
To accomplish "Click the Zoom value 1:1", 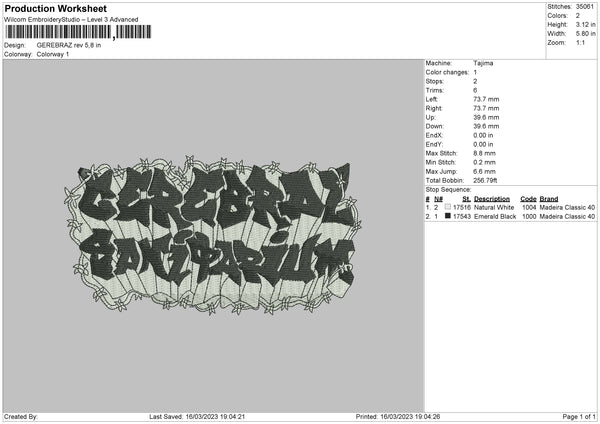I will coord(580,43).
